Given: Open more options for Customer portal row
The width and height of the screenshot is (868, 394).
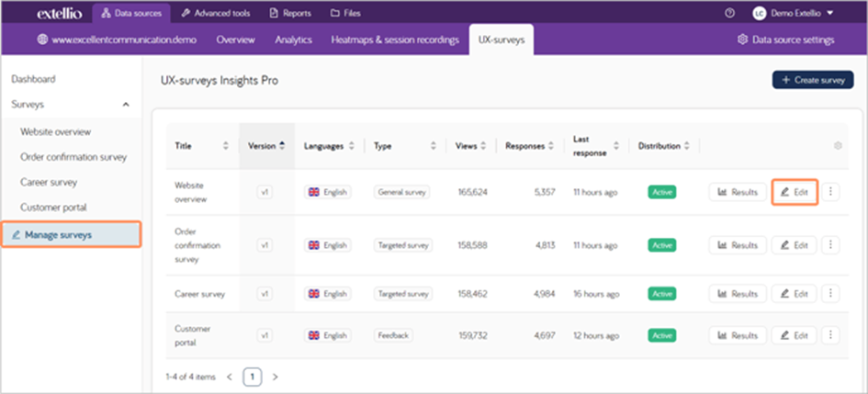Looking at the screenshot, I should click(830, 335).
